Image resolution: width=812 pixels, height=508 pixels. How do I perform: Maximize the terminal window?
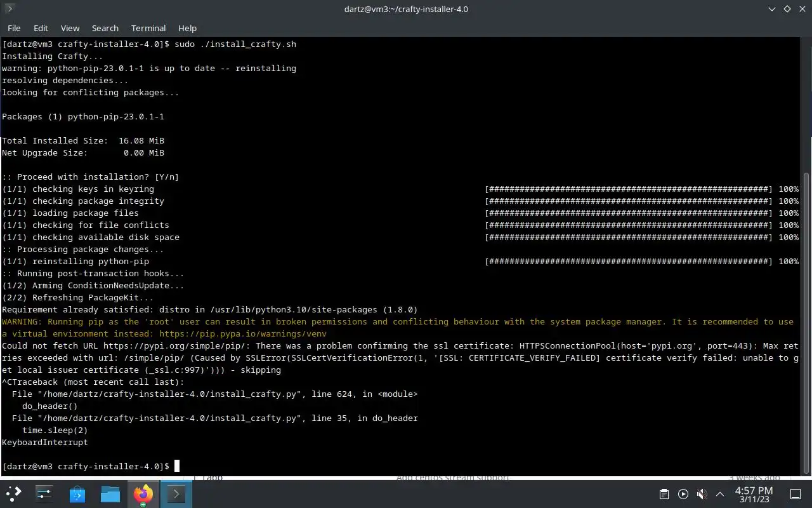click(787, 9)
